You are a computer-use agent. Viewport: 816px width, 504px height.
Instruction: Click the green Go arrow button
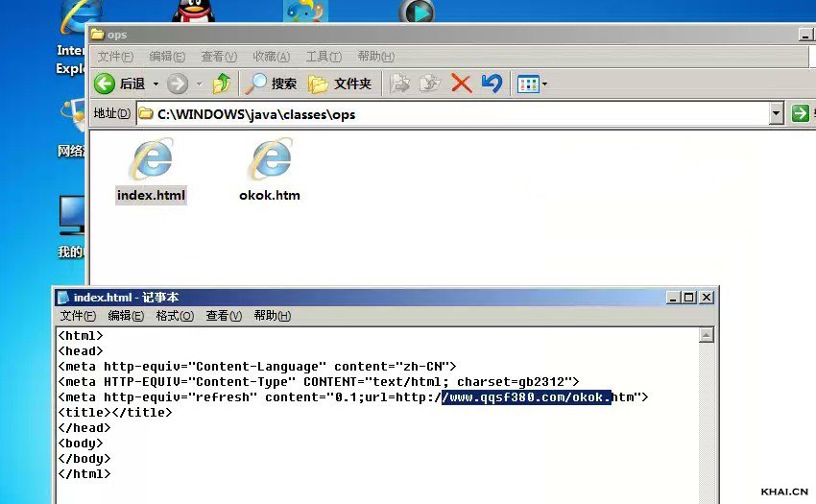pos(800,114)
